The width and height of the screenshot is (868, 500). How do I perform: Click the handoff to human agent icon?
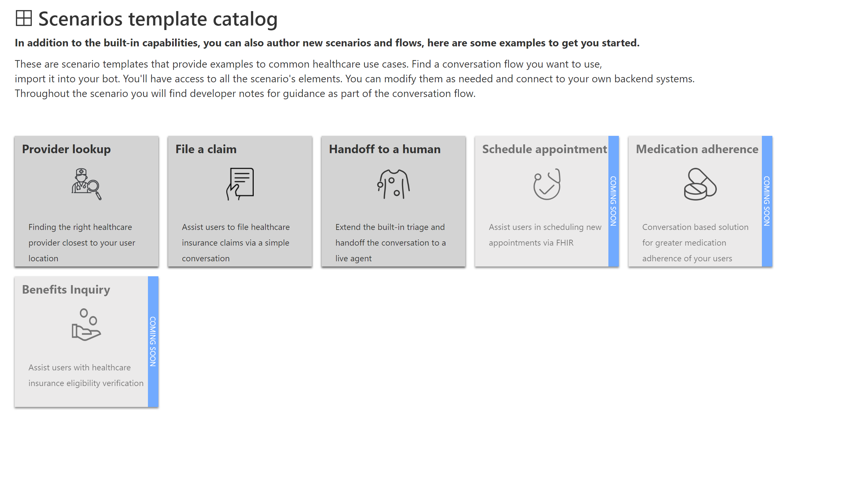[394, 184]
